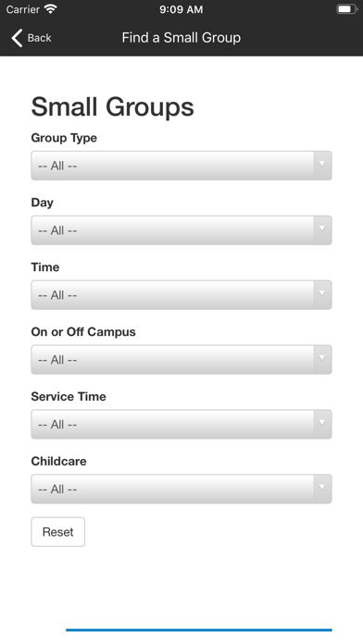Expand the Time select box
This screenshot has width=363, height=644.
[x=181, y=295]
